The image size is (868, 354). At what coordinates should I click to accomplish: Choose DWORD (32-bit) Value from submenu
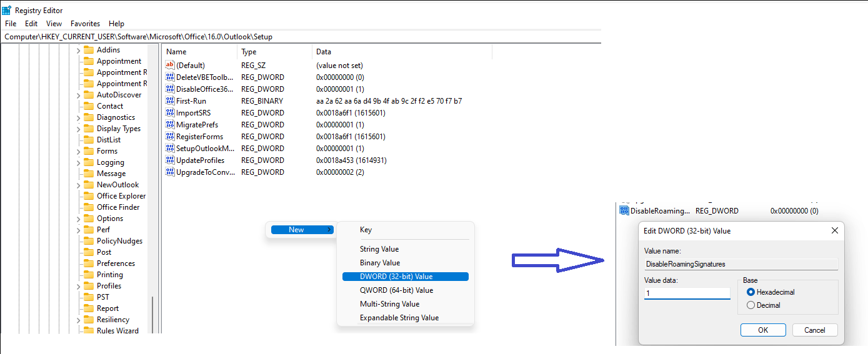click(406, 277)
